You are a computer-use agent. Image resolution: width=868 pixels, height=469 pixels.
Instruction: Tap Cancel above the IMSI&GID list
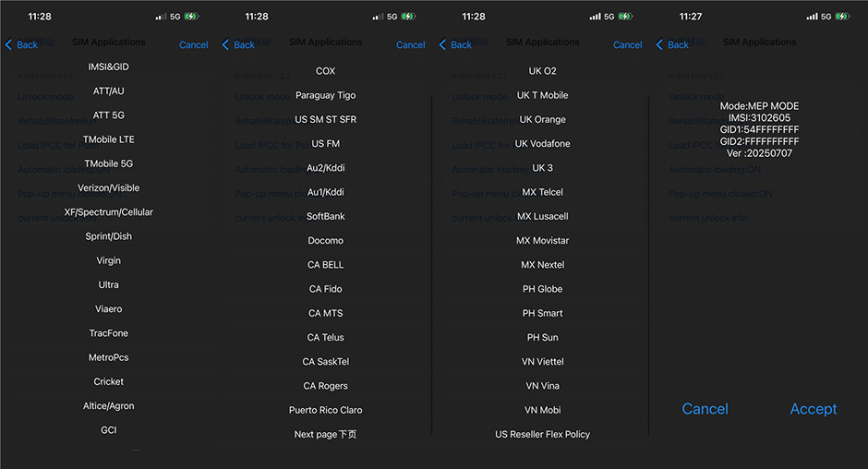[194, 45]
